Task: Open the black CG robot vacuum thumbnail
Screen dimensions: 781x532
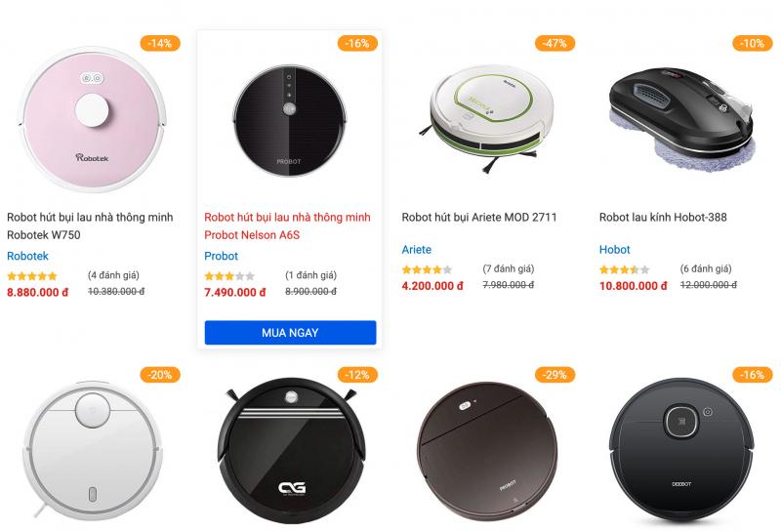Action: click(x=291, y=451)
